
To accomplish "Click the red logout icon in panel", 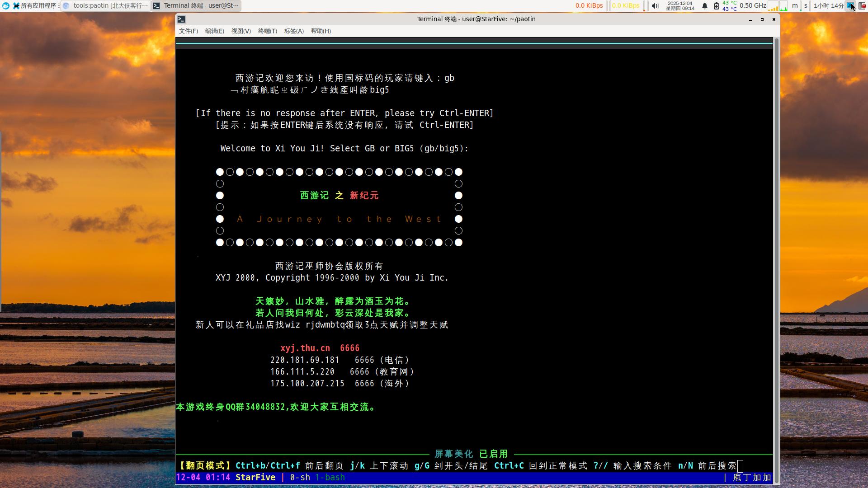I will pyautogui.click(x=862, y=6).
